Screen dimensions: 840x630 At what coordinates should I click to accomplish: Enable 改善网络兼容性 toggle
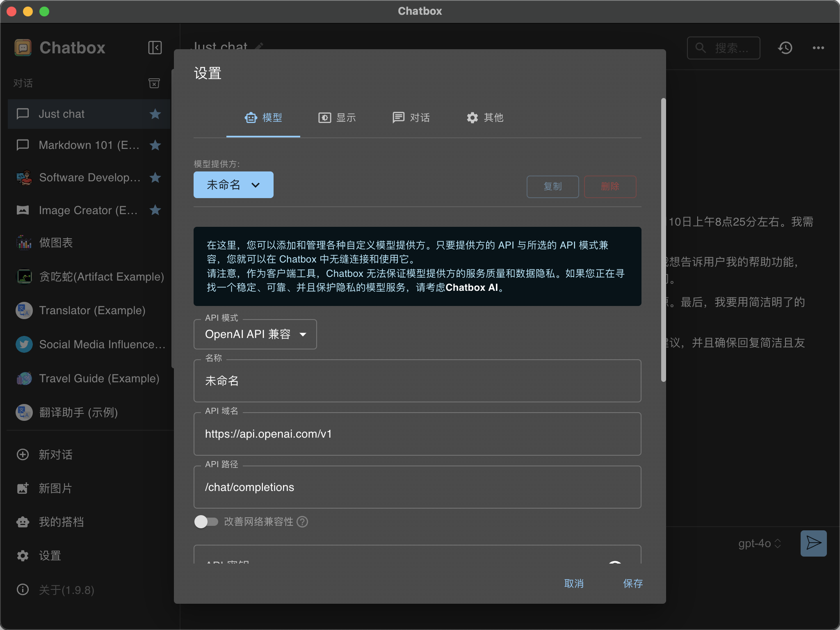206,522
